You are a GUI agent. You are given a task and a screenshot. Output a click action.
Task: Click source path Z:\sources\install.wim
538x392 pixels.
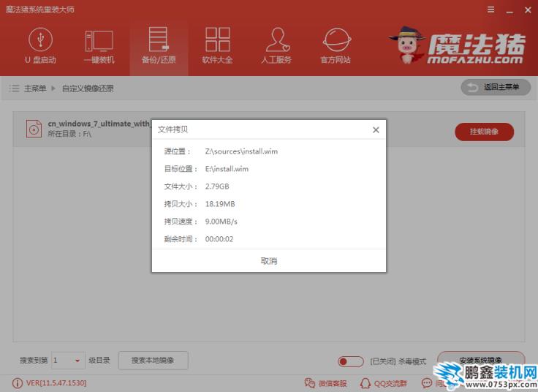241,151
